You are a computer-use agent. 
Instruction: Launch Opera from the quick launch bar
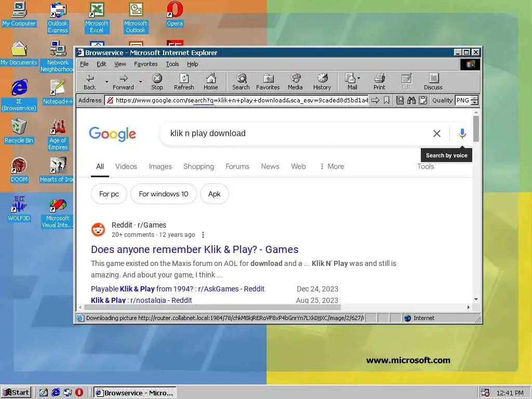click(79, 393)
